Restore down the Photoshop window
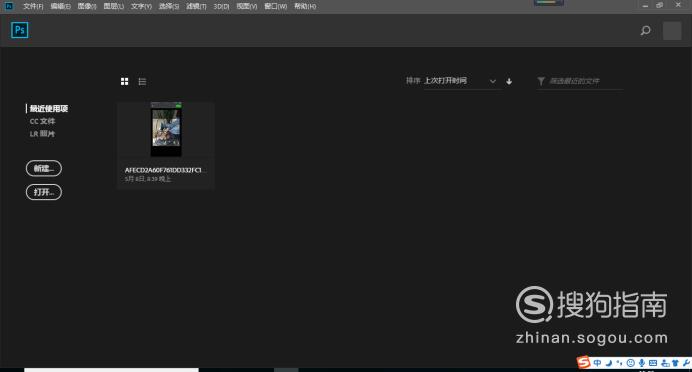This screenshot has width=692, height=372. click(659, 5)
